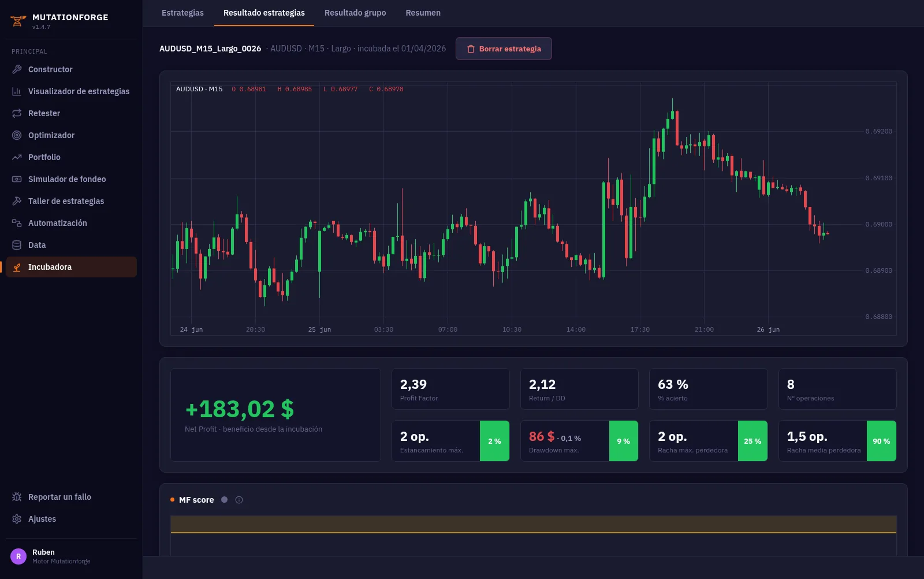Click the Data database icon

click(17, 245)
